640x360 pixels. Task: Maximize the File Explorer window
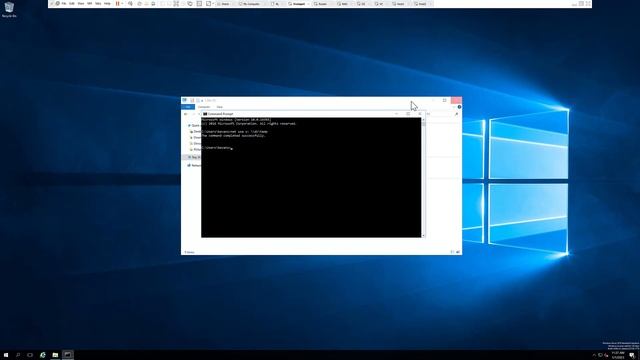pyautogui.click(x=444, y=100)
